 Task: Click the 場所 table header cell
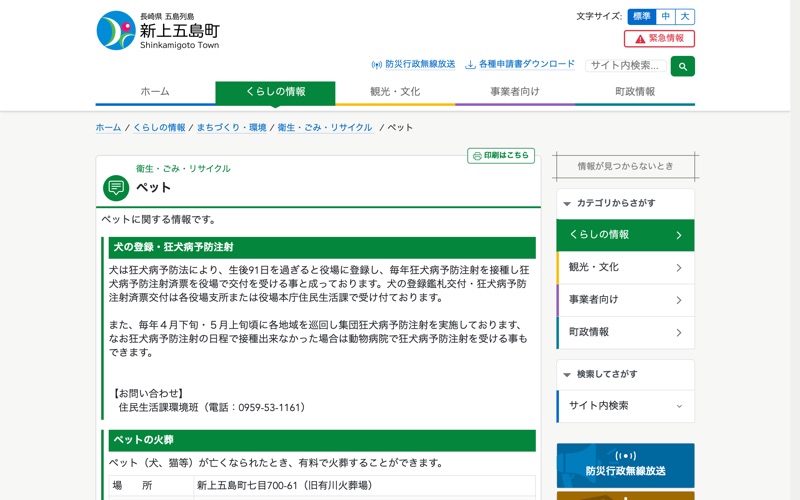click(151, 486)
